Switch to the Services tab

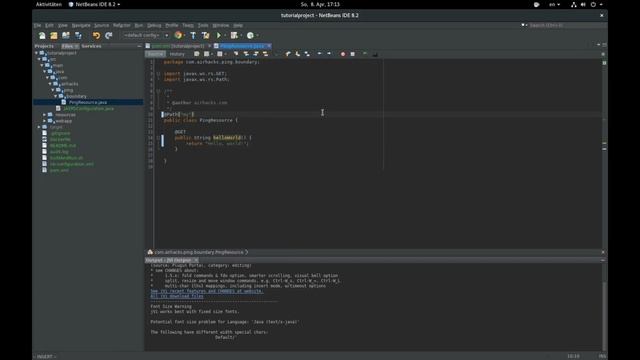coord(91,46)
